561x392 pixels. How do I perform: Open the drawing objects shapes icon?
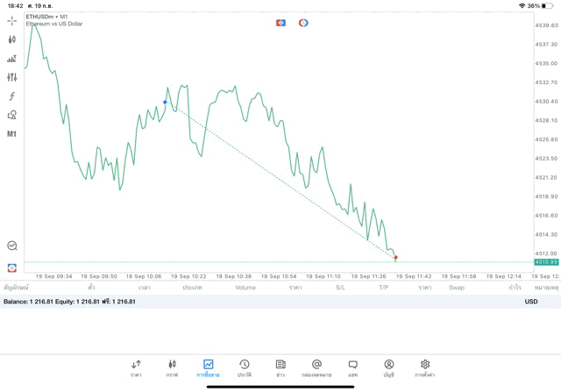[11, 115]
